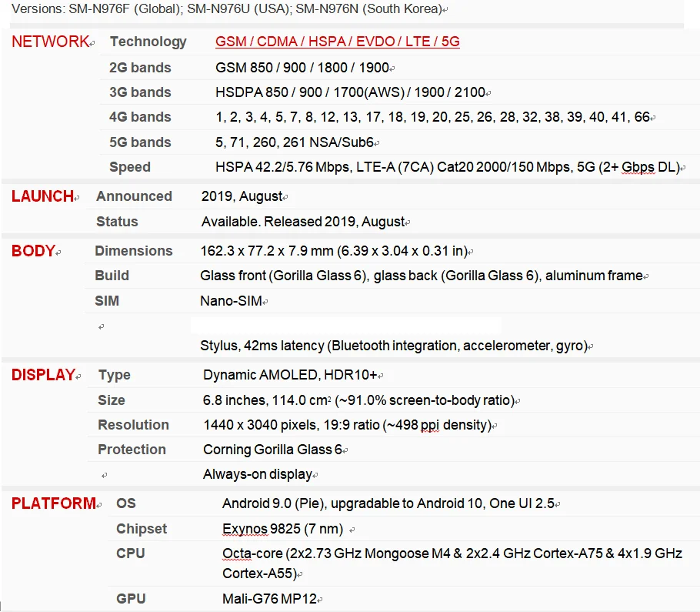
Task: Click the 162.3 x 77.2 x 7.9 mm value
Action: 334,251
